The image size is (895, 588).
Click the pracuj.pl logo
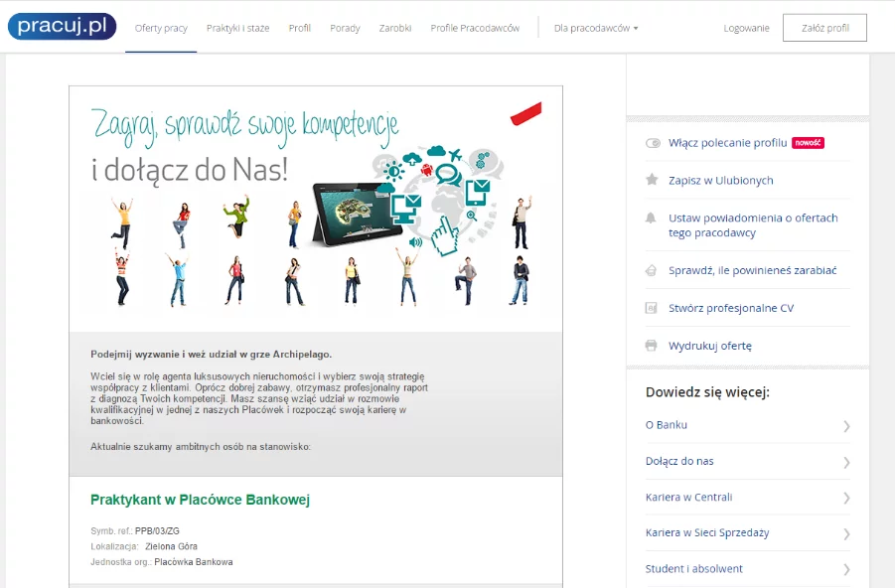coord(61,27)
